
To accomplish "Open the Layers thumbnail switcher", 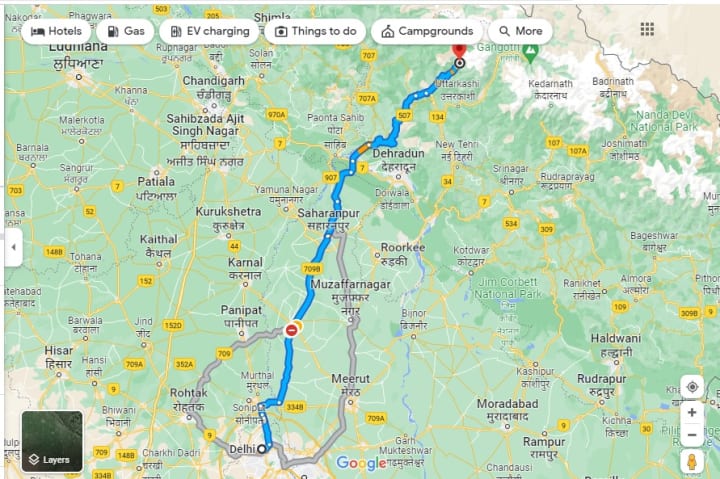I will tap(52, 441).
